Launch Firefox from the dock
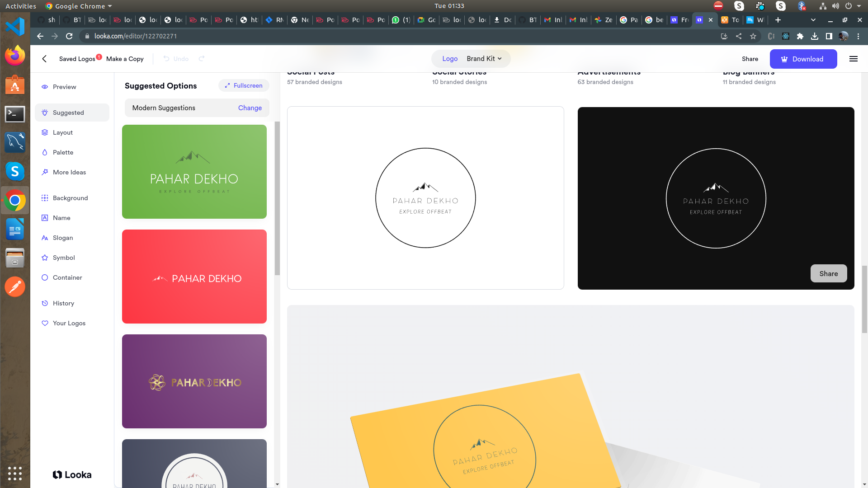Image resolution: width=868 pixels, height=488 pixels. tap(15, 56)
